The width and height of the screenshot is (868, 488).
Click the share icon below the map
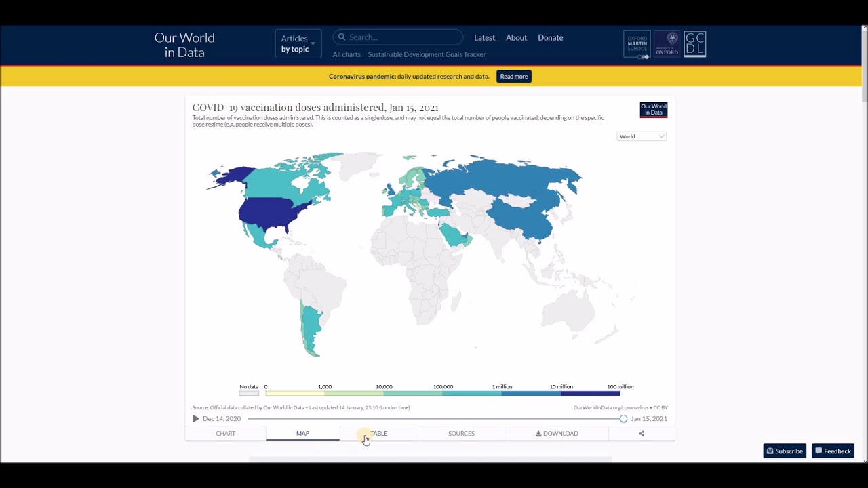641,434
